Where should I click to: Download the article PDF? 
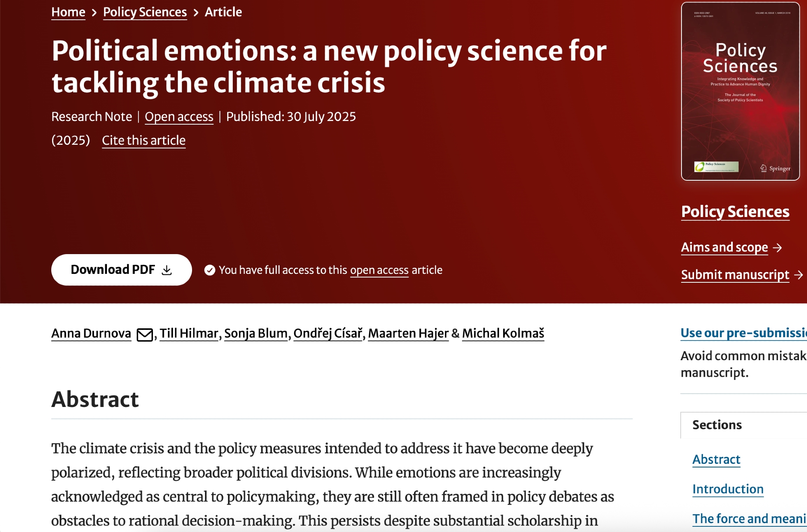coord(121,270)
